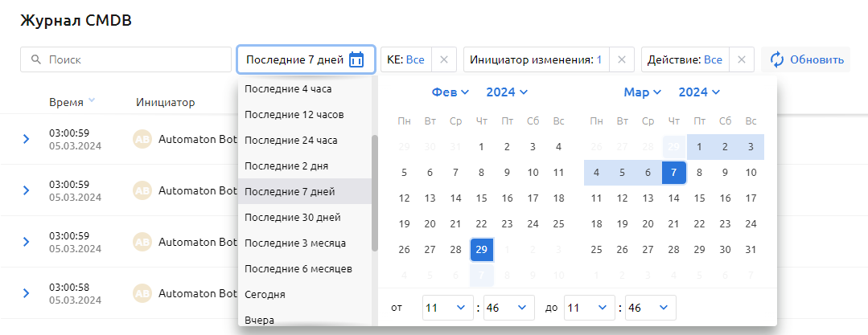Click first Automaton Bot avatar icon

tap(142, 138)
